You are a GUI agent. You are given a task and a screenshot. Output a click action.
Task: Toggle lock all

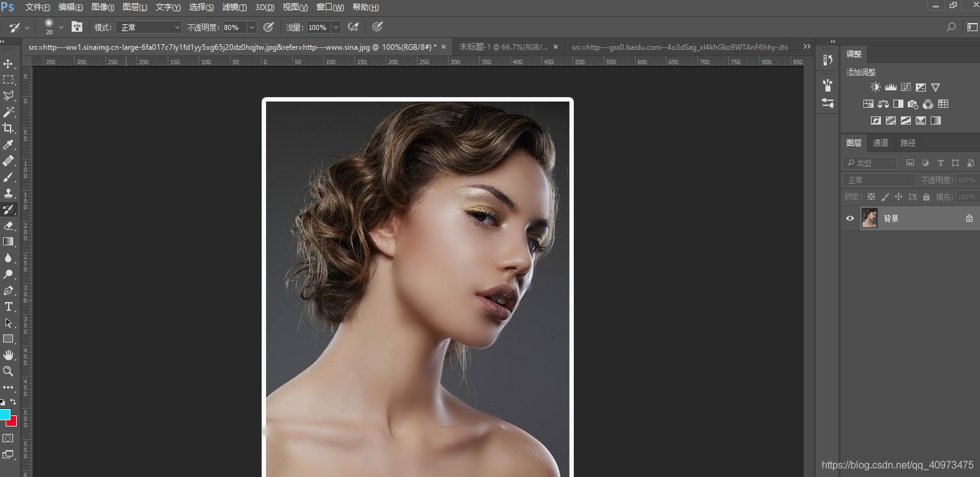tap(926, 197)
